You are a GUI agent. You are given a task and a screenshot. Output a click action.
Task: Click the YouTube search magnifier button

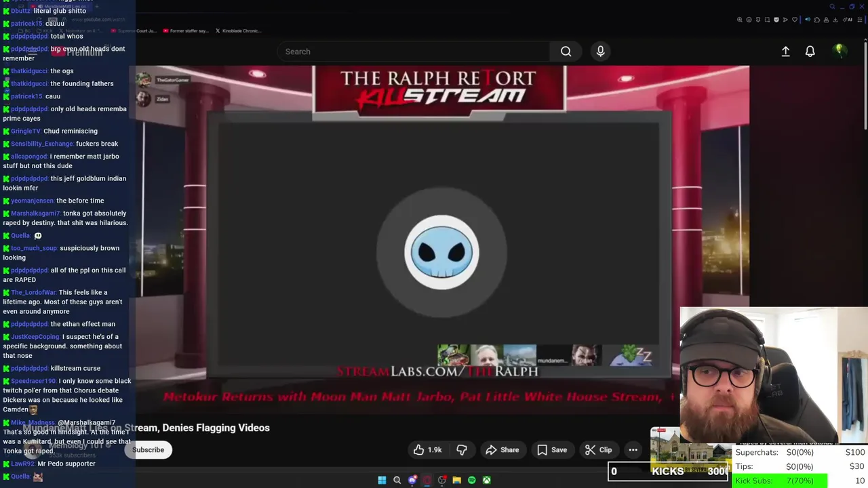coord(566,52)
